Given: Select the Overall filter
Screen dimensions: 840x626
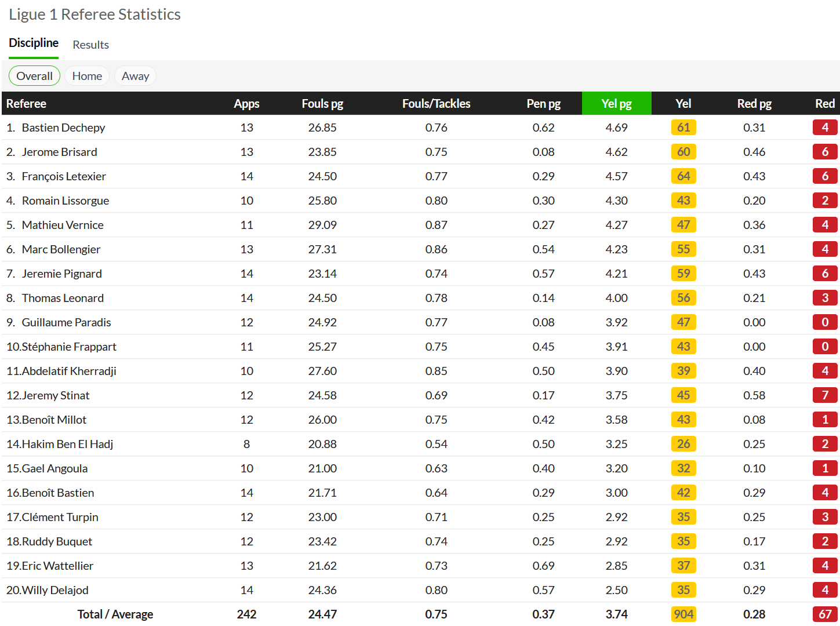Looking at the screenshot, I should point(34,76).
